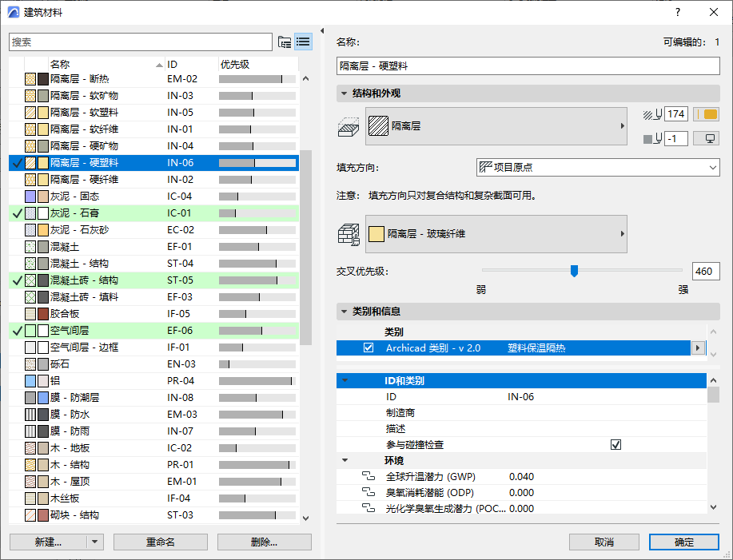Open the 填充方向 项目原点 dropdown
The width and height of the screenshot is (733, 560).
[598, 167]
